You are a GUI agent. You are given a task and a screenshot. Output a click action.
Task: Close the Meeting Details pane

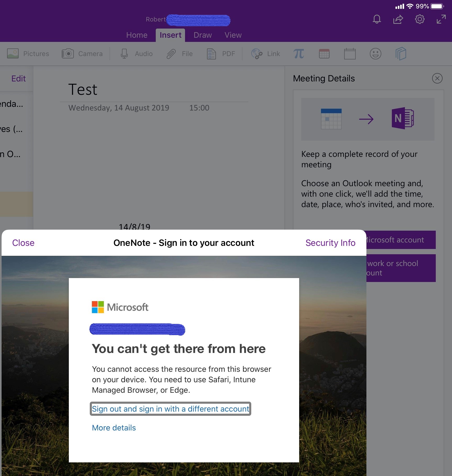[437, 78]
